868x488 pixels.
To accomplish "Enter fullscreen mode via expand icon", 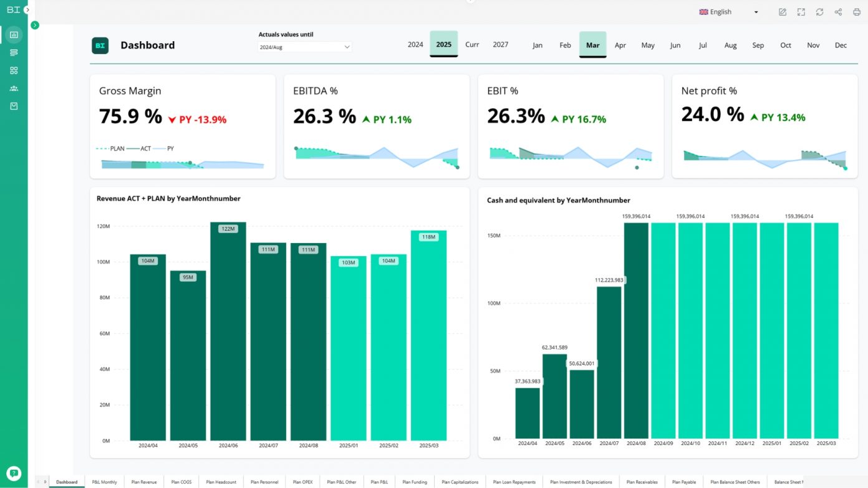I will [801, 12].
